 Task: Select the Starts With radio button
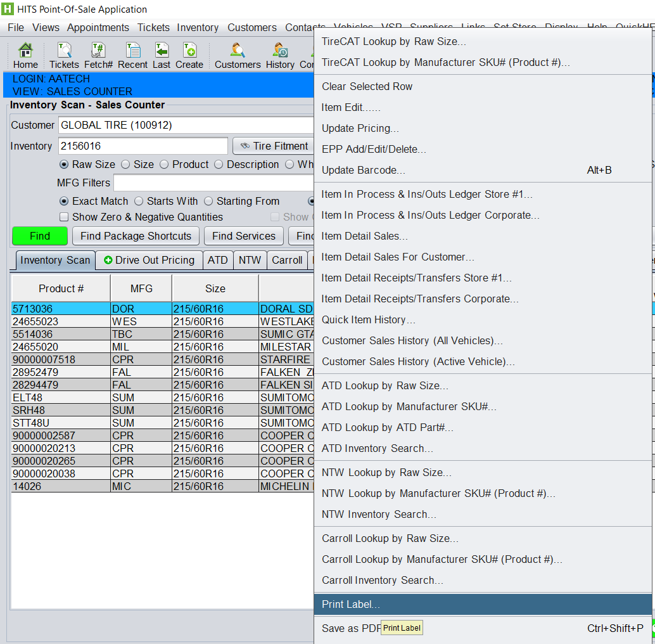click(139, 201)
